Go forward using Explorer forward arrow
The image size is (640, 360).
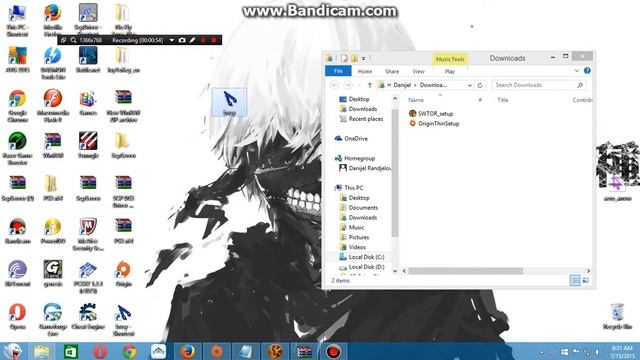(348, 85)
